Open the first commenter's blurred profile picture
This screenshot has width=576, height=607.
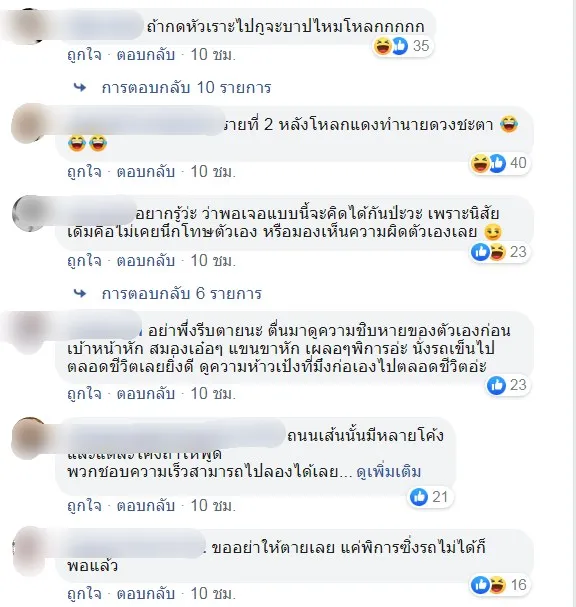click(28, 26)
